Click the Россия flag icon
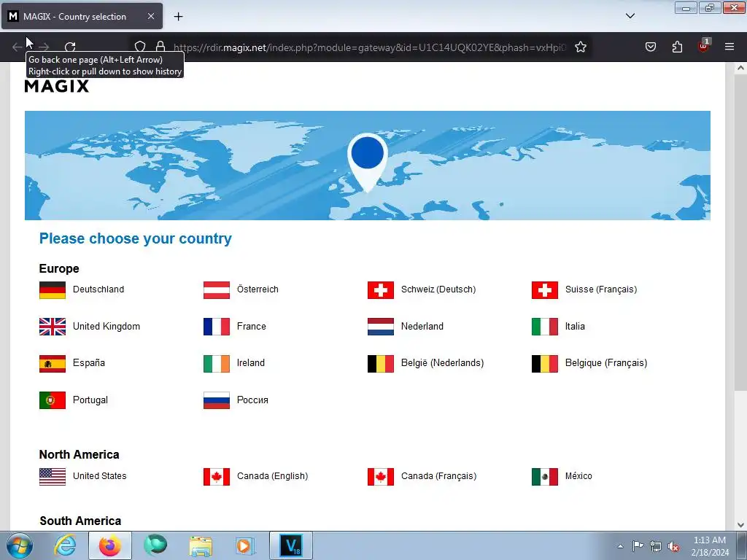Viewport: 747px width, 560px height. 216,400
